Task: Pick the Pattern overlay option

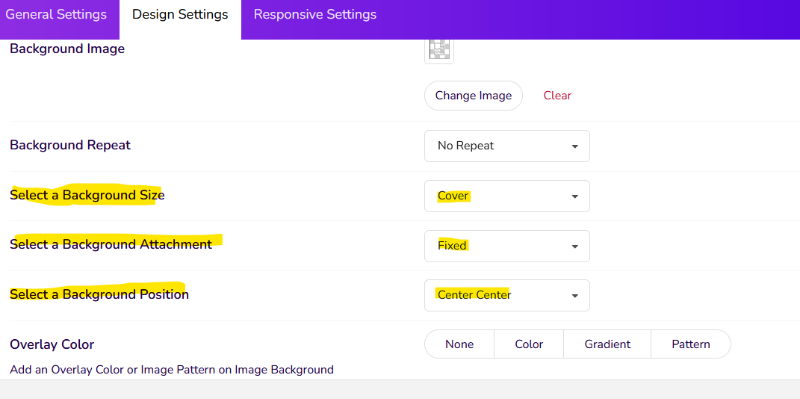Action: 691,344
